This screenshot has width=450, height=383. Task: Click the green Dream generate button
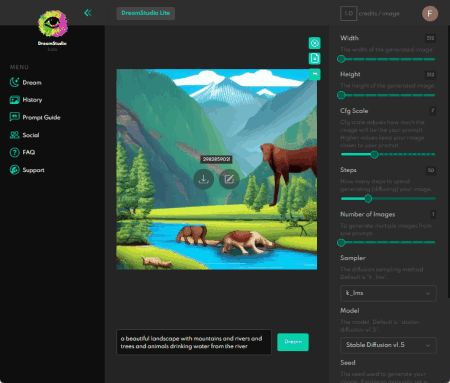[293, 342]
